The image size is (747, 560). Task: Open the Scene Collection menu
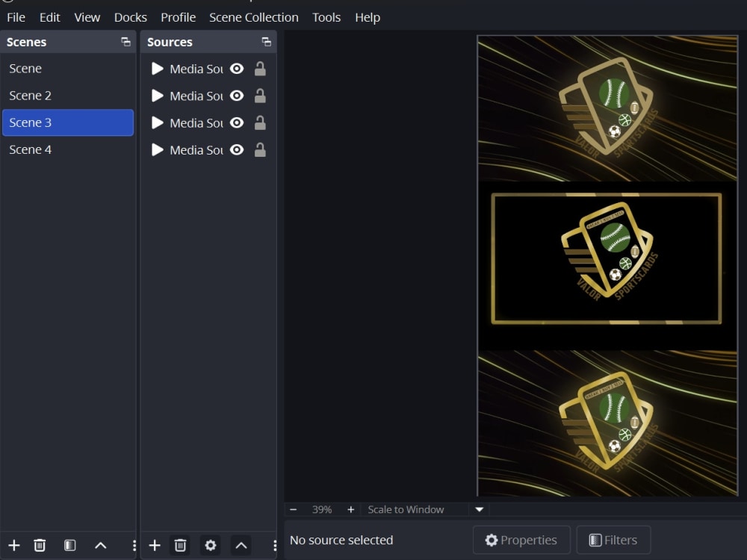click(x=253, y=18)
